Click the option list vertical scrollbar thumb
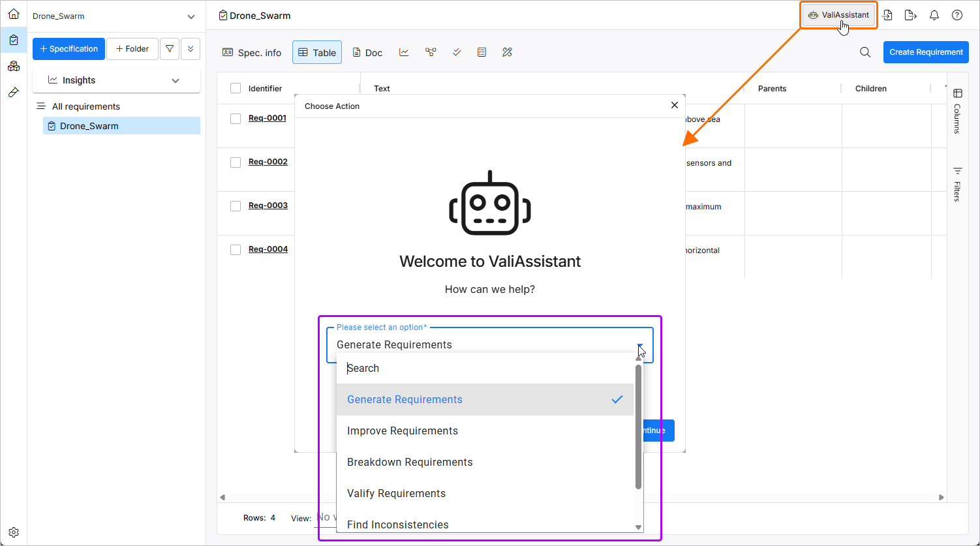980x546 pixels. (x=638, y=427)
